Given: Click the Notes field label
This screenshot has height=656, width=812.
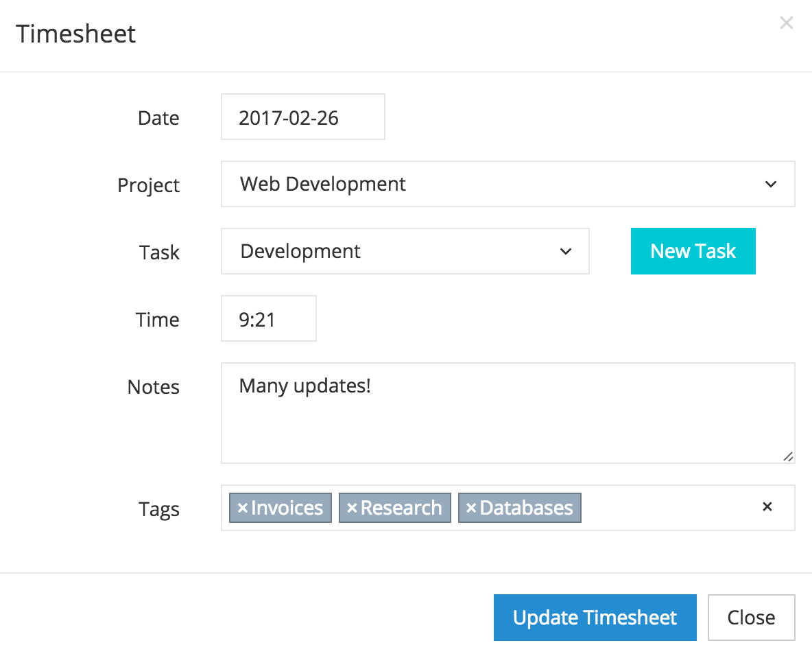Looking at the screenshot, I should click(x=154, y=387).
